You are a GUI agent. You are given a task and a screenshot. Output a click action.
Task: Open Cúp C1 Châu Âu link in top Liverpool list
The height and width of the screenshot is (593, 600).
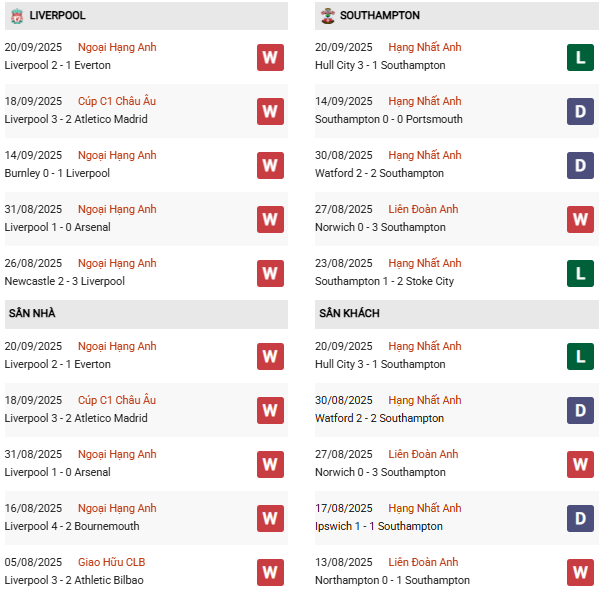[117, 101]
